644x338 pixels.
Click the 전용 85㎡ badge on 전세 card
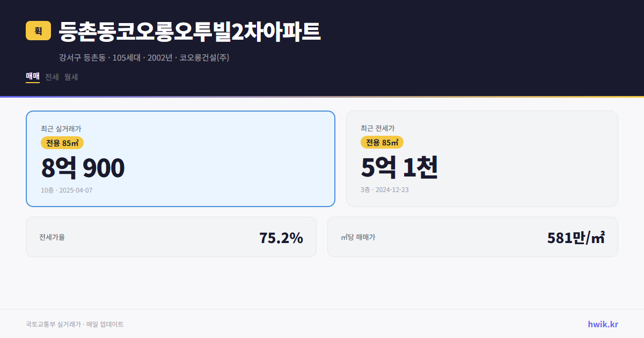[x=383, y=143]
